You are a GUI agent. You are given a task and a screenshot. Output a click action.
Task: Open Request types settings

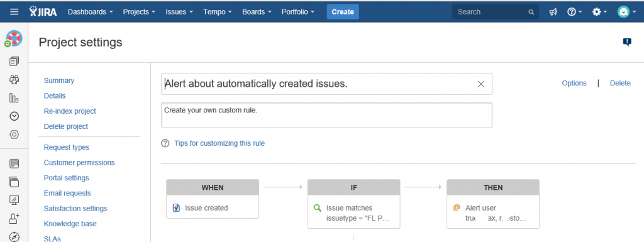click(x=67, y=147)
